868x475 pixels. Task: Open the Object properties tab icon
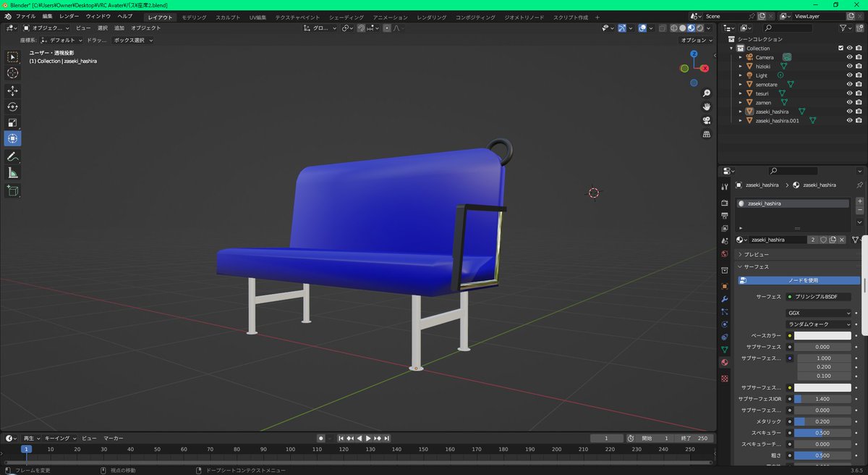pyautogui.click(x=725, y=286)
